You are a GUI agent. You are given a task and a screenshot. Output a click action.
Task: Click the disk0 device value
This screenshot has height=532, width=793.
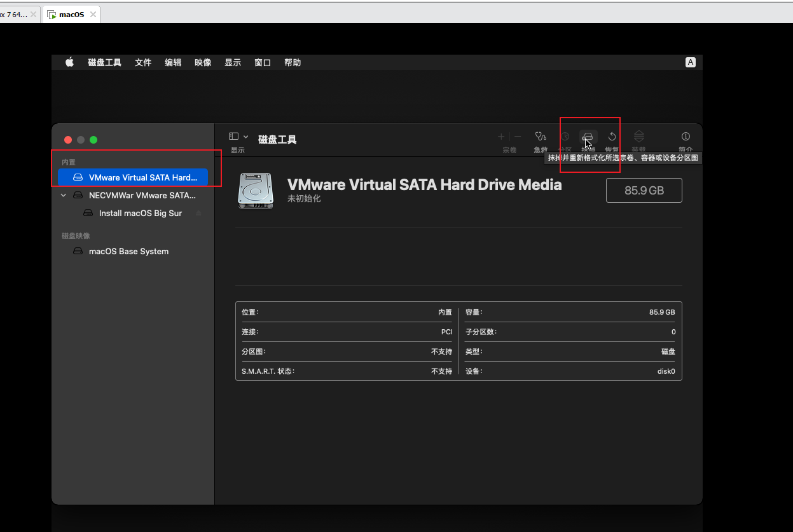(x=666, y=371)
